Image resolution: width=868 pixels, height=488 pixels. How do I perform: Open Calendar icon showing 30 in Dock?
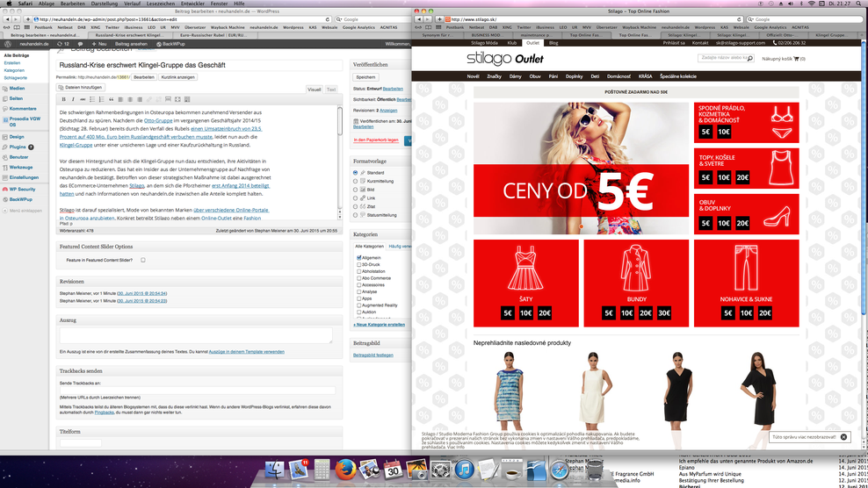[393, 470]
